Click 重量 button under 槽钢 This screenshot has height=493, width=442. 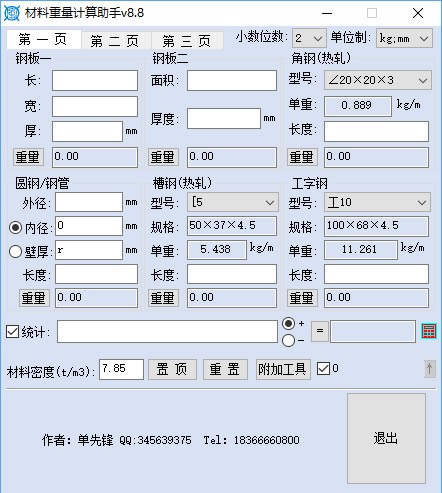(x=163, y=298)
